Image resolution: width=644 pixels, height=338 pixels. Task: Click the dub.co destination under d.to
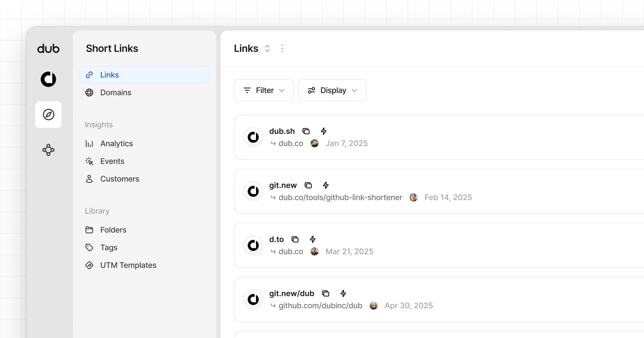291,251
